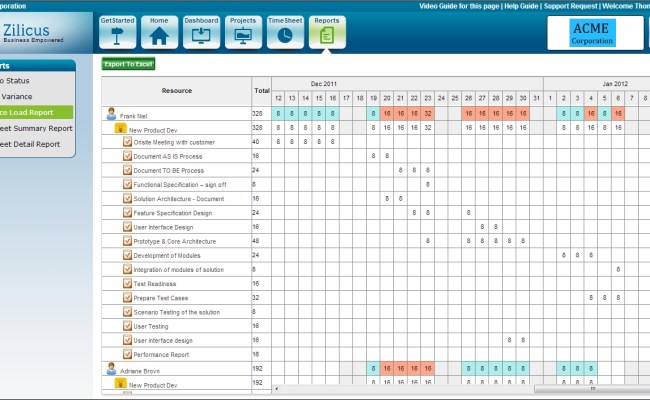Image resolution: width=650 pixels, height=400 pixels.
Task: Click 'Development of Modules' task name
Action: 167,255
